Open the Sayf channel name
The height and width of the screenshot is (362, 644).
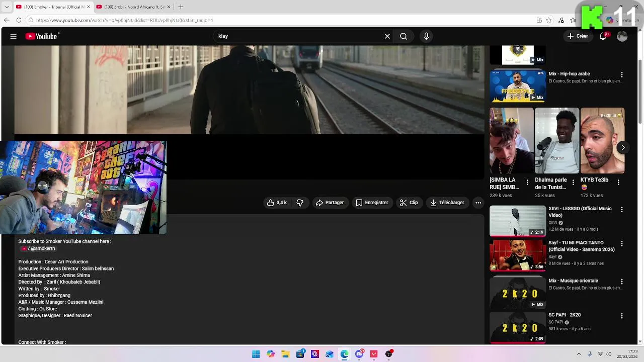[x=552, y=257]
